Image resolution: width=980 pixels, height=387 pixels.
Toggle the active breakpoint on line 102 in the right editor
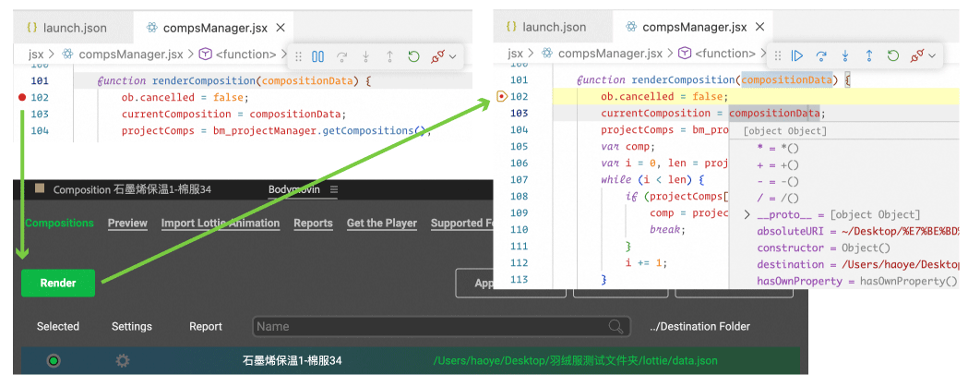point(501,96)
